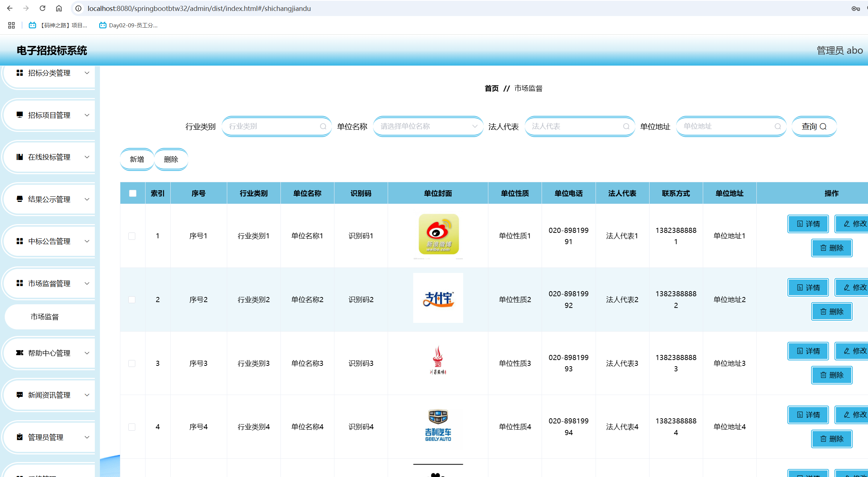868x477 pixels.
Task: Click the password key icon in address bar
Action: [x=856, y=8]
